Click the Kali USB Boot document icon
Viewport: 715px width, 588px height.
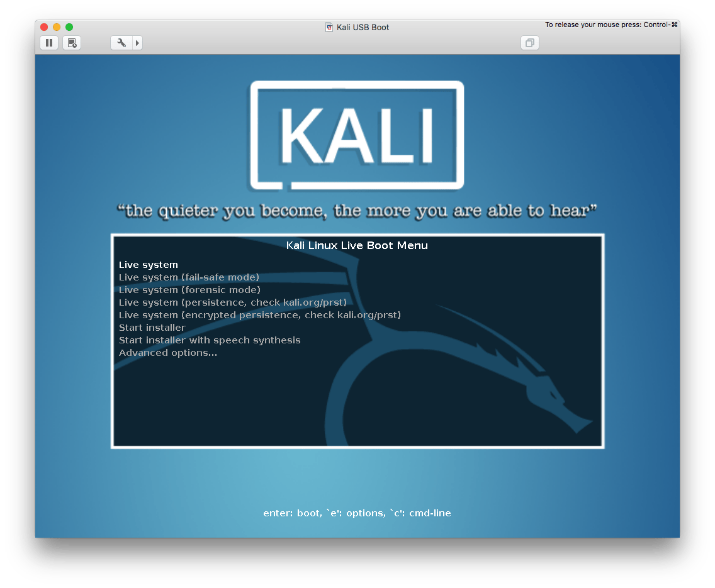coord(329,27)
